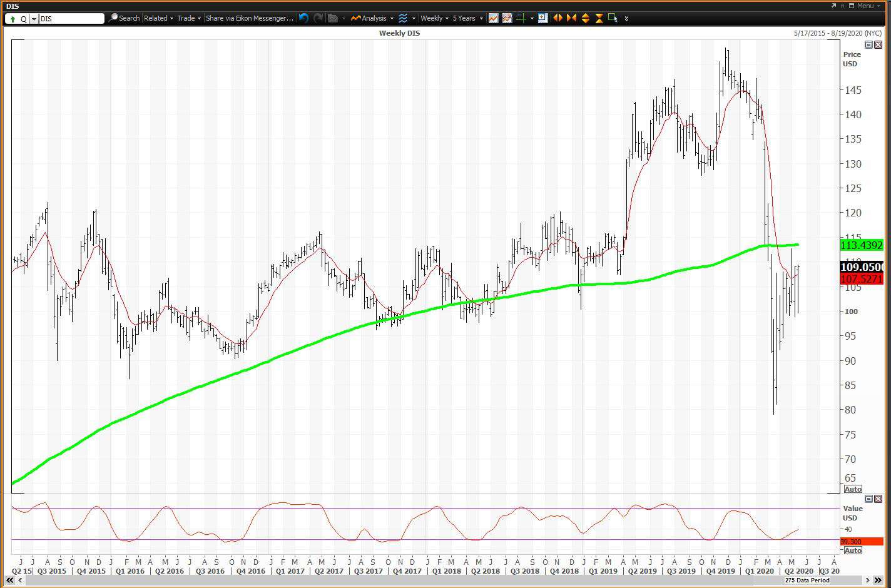Click the Q1 2019 time axis label
The height and width of the screenshot is (588, 891).
(603, 570)
